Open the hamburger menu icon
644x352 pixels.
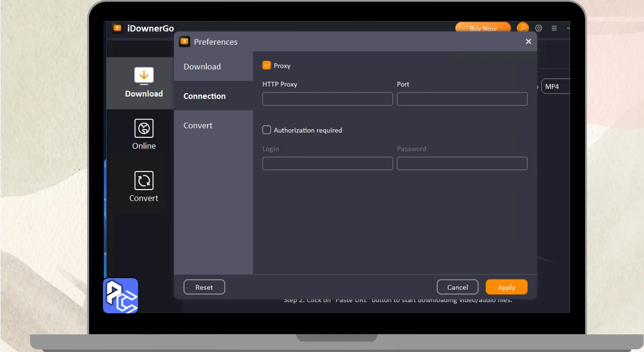point(554,29)
